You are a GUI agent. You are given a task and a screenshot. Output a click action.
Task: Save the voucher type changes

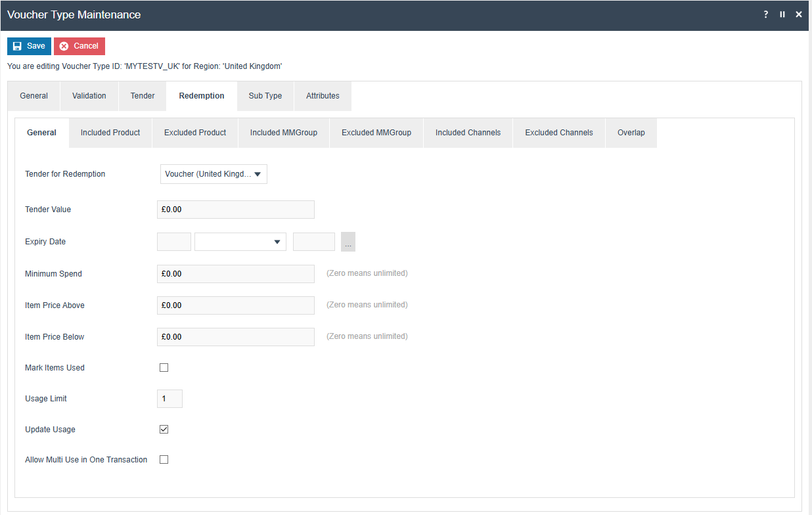[29, 46]
